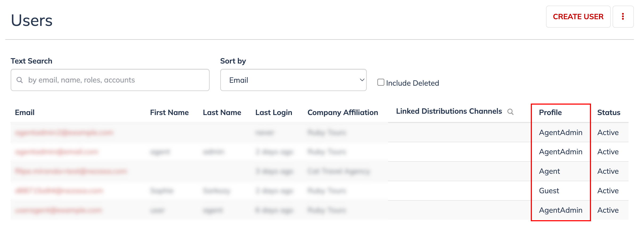The image size is (644, 229).
Task: Click the Linked Distributions Channels header text
Action: click(449, 111)
